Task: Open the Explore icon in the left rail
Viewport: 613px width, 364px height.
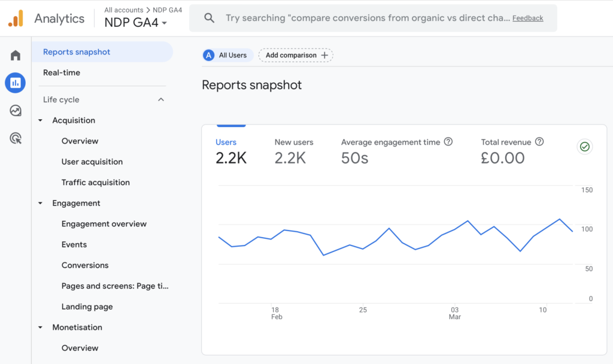Action: pos(15,111)
